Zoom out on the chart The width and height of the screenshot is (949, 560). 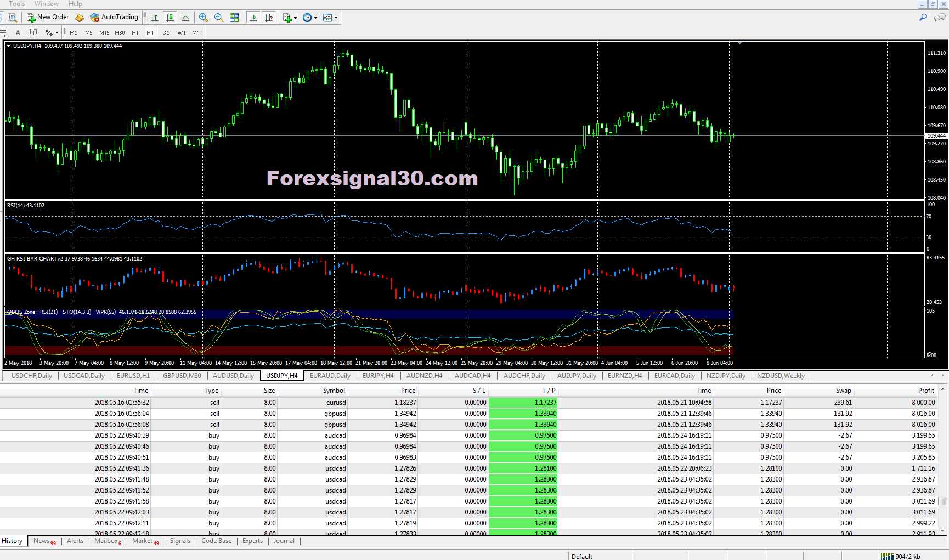(x=219, y=18)
